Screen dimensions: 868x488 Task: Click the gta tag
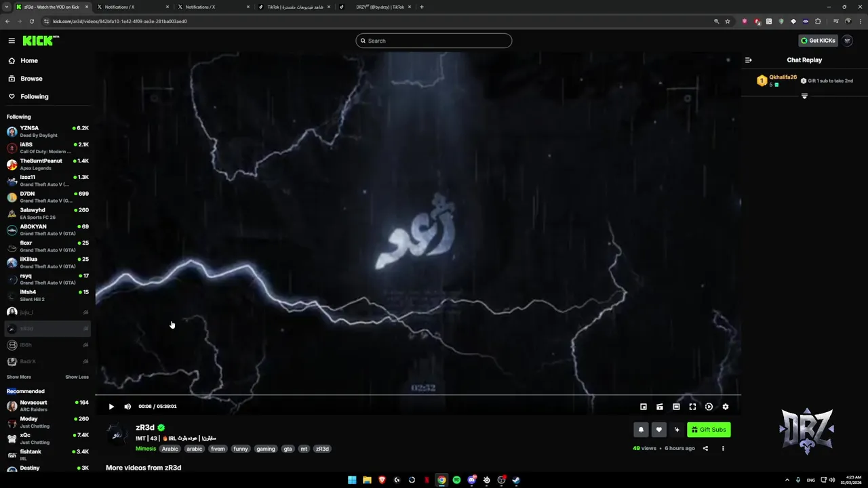(x=288, y=449)
